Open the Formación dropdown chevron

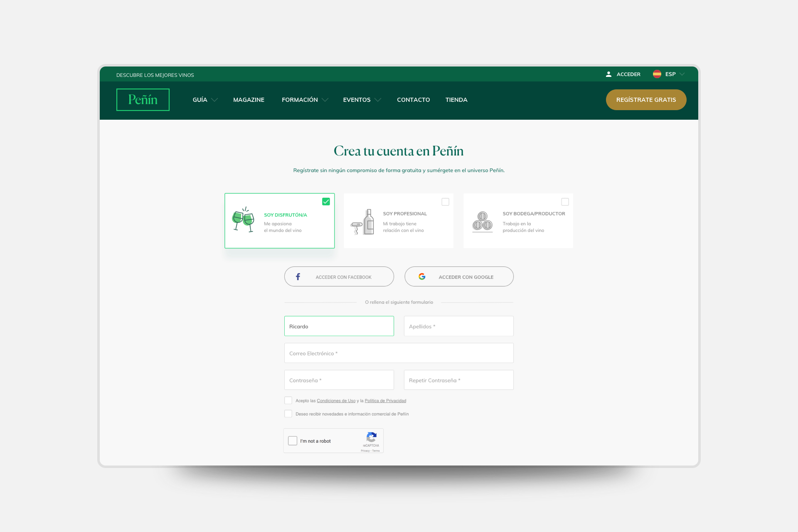325,100
